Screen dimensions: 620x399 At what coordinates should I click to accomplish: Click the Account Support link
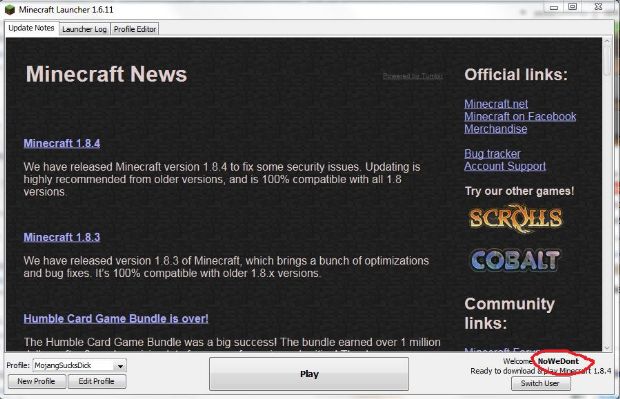tap(505, 166)
